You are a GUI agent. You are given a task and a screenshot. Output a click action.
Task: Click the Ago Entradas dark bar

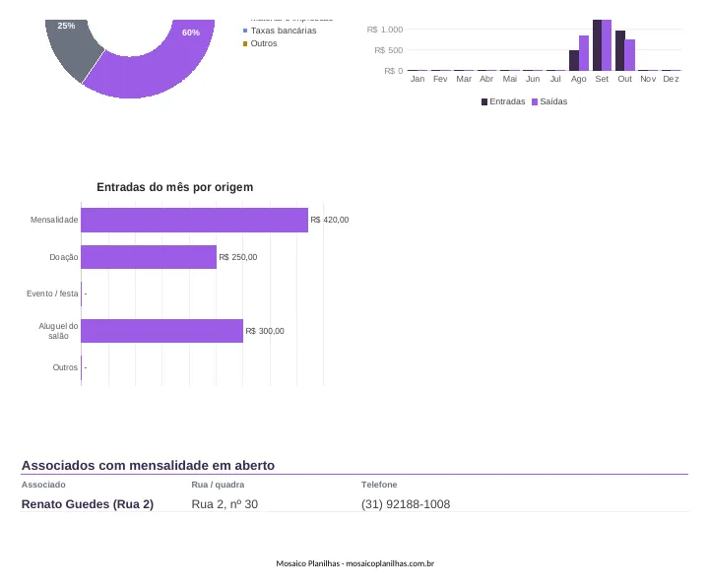pyautogui.click(x=574, y=60)
